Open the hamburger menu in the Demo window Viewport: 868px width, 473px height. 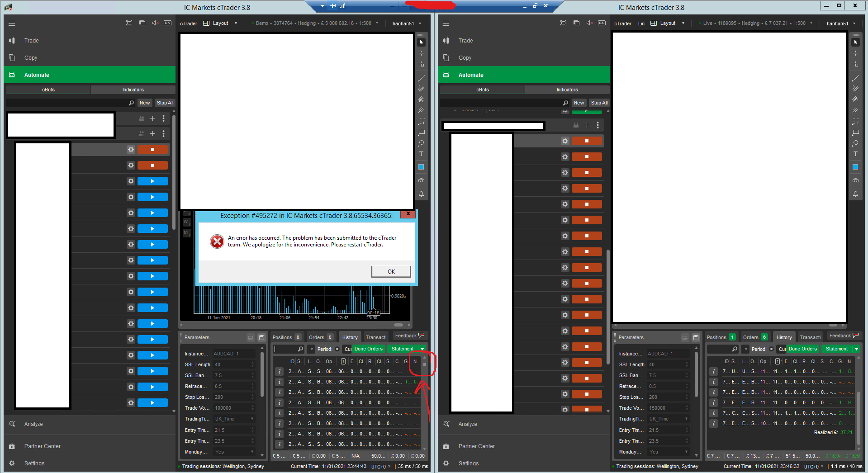(12, 23)
